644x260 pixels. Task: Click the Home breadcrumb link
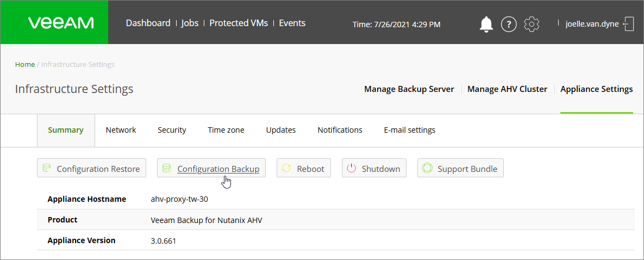click(25, 64)
